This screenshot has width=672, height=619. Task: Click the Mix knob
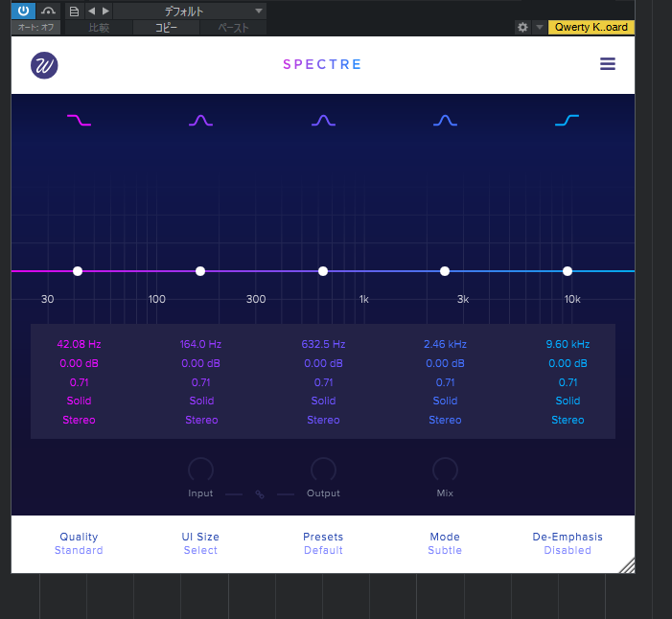tap(445, 470)
